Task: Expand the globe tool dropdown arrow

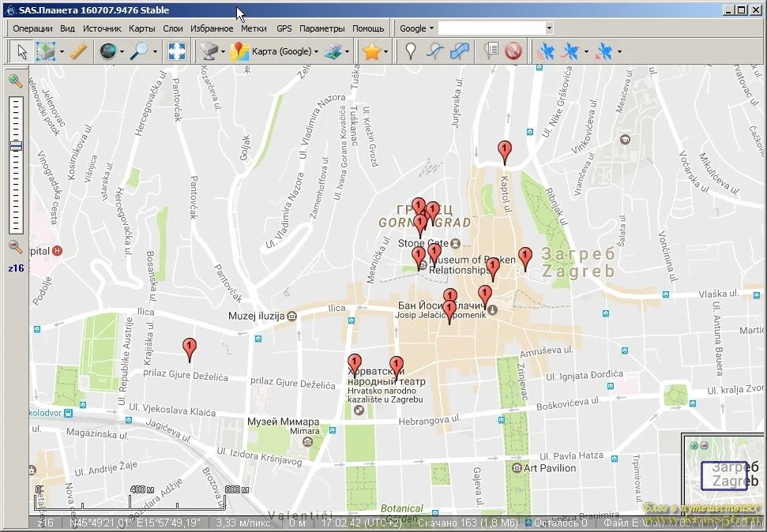Action: [122, 51]
